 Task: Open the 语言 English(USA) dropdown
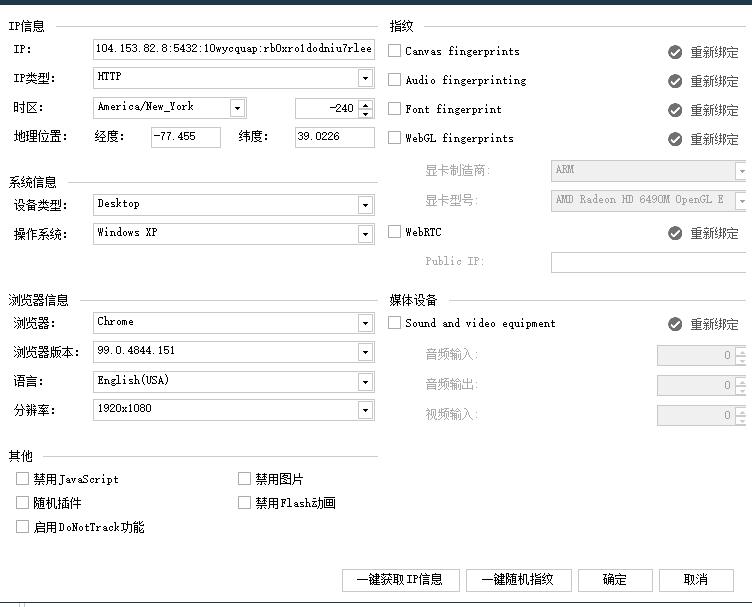point(365,382)
